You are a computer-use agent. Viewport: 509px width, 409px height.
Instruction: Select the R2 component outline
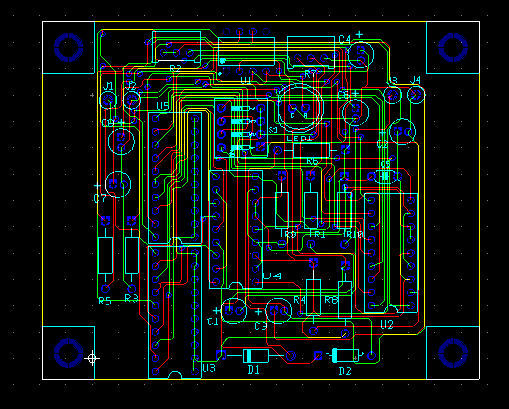tap(177, 47)
